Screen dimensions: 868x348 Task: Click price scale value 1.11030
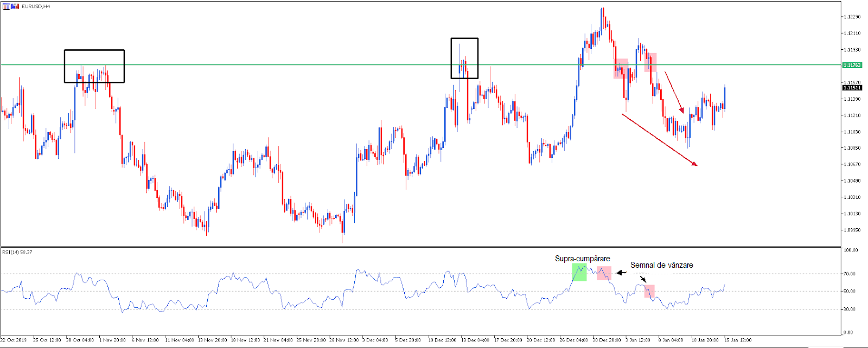click(x=852, y=132)
